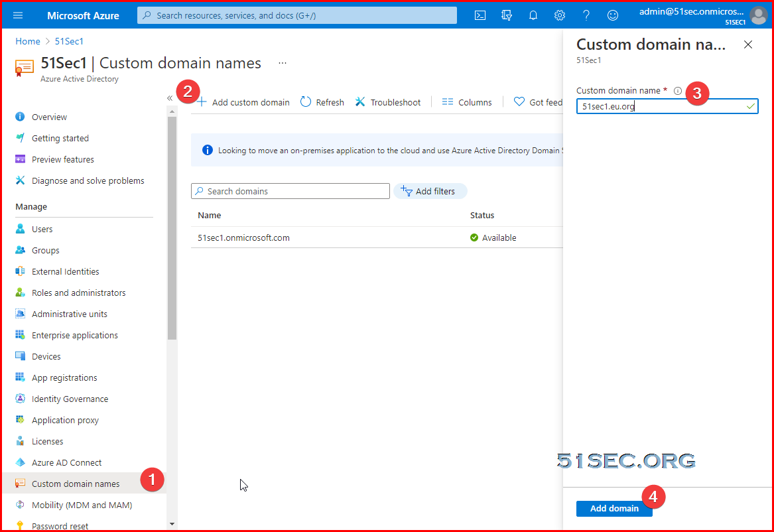The width and height of the screenshot is (774, 532).
Task: Click the Groups icon in sidebar
Action: point(20,249)
